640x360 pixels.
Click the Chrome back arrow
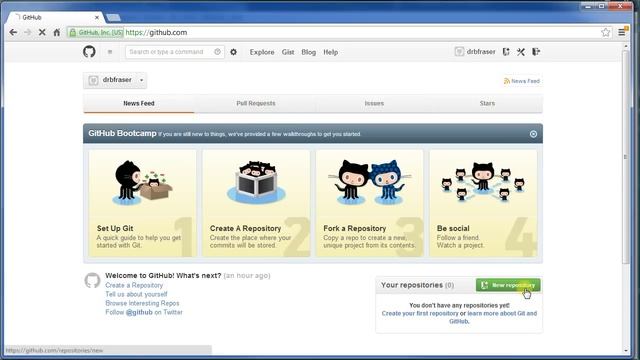13,32
